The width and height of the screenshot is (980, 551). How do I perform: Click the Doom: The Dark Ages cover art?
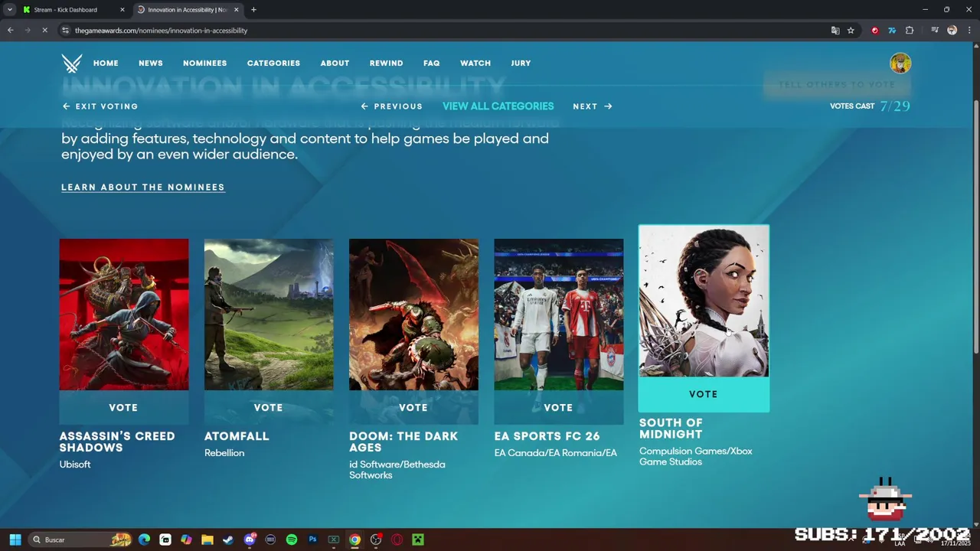[x=413, y=315]
